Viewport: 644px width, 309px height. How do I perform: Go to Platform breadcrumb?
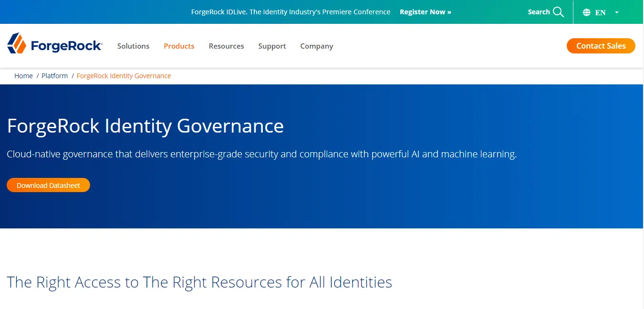[54, 76]
